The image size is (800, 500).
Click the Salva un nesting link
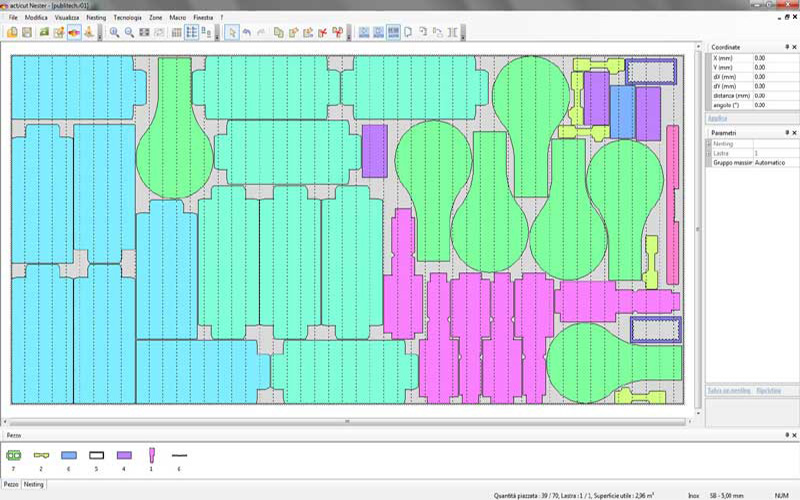point(728,389)
